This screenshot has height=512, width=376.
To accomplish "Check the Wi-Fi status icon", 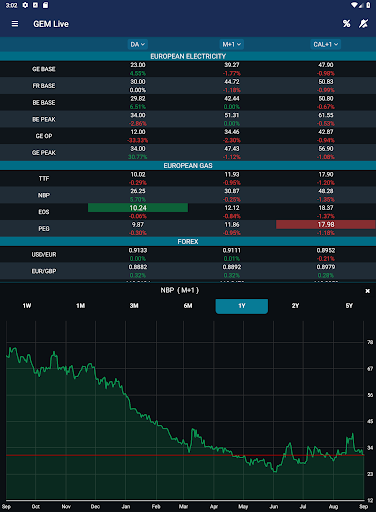I will (x=354, y=5).
